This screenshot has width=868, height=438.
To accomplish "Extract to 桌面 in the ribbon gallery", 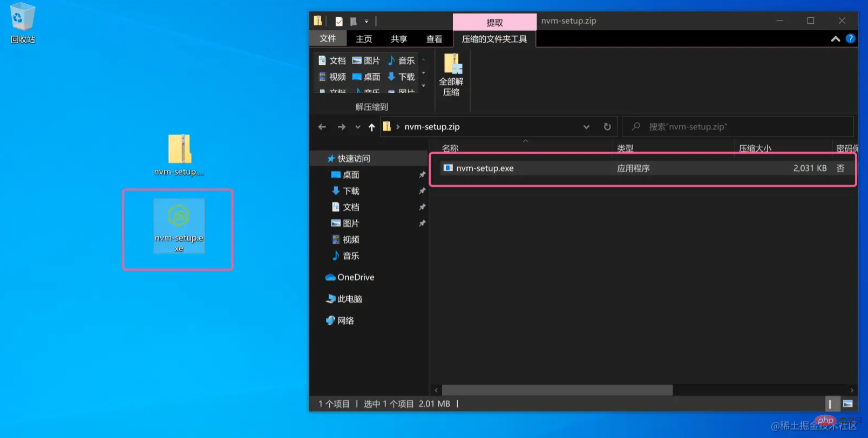I will (366, 77).
